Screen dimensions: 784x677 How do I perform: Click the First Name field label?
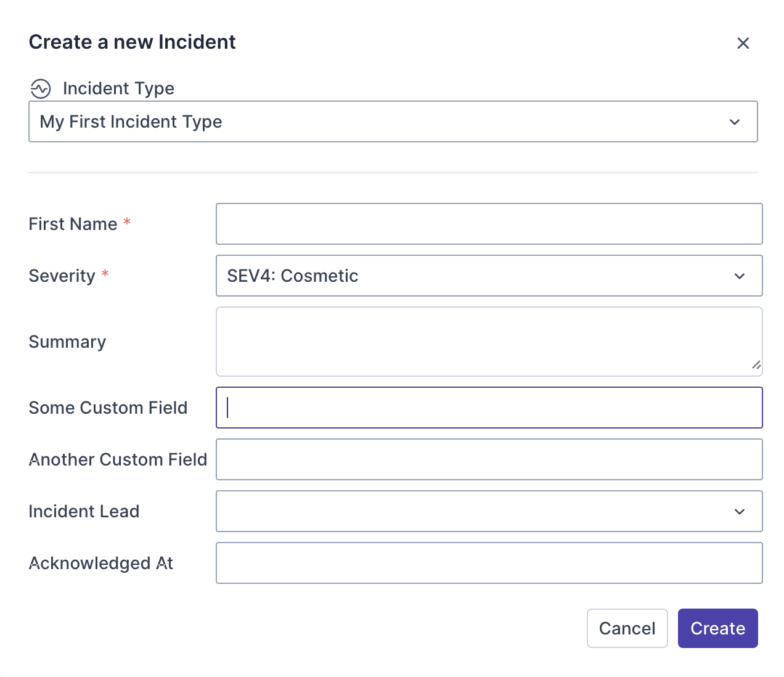(73, 224)
